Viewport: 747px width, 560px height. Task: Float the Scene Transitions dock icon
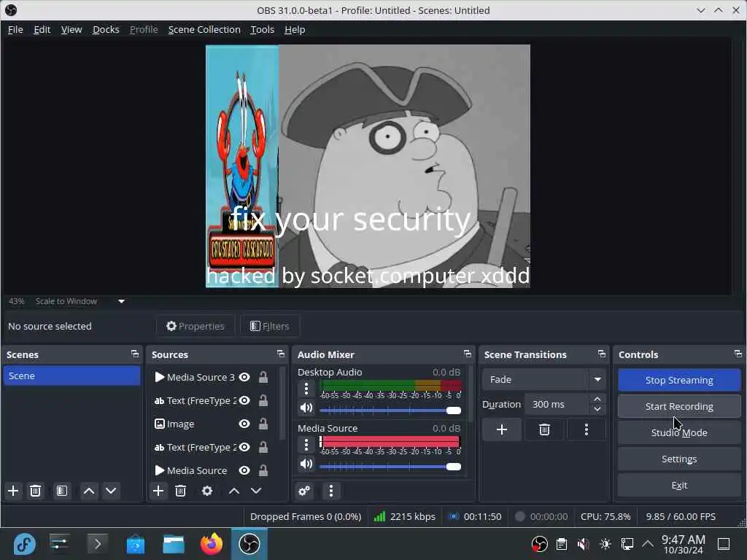pyautogui.click(x=602, y=354)
